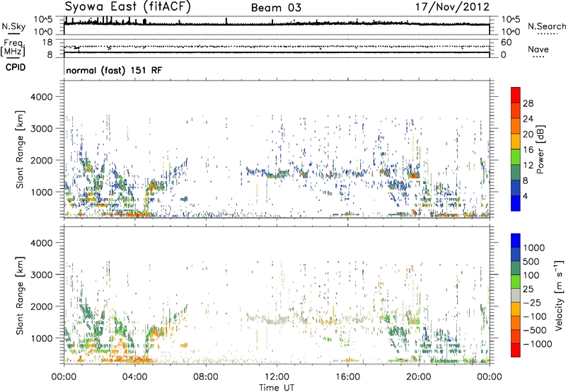
Task: Click the '4' tick on power colorbar
Action: [x=525, y=196]
